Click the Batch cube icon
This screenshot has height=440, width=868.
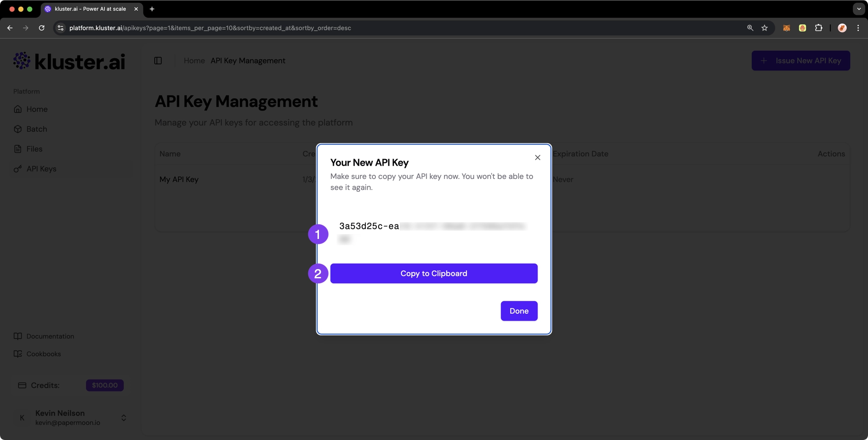click(18, 129)
